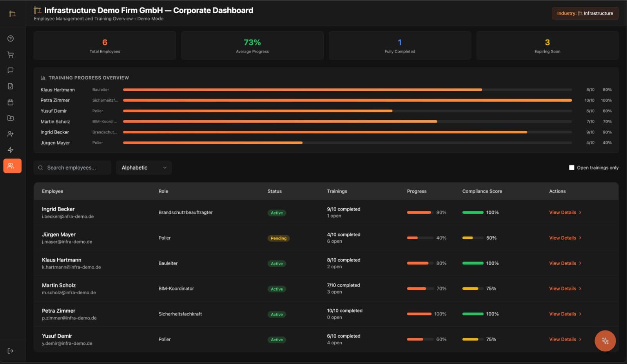This screenshot has width=627, height=364.
Task: Open the Alphabetic sort dropdown
Action: coord(143,168)
